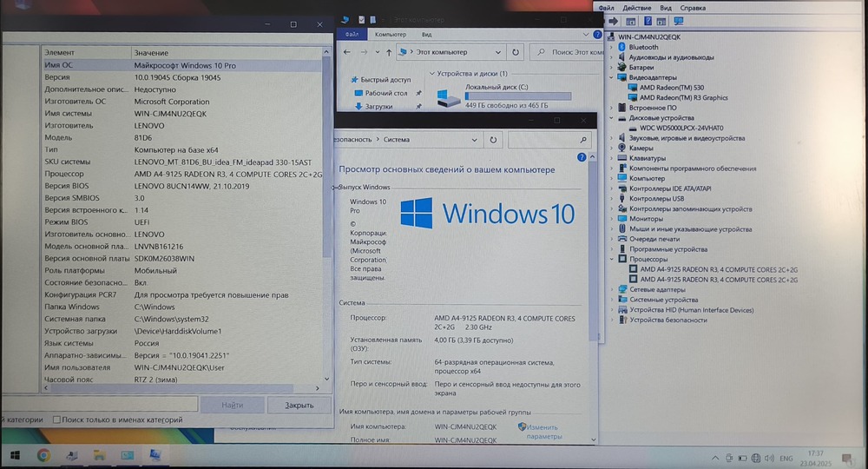Image resolution: width=868 pixels, height=469 pixels.
Task: Collapse the Процессоры node in Device Manager
Action: (x=612, y=259)
